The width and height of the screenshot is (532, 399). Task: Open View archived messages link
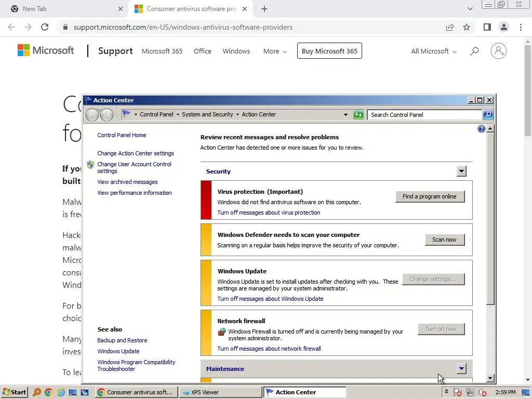coord(128,182)
